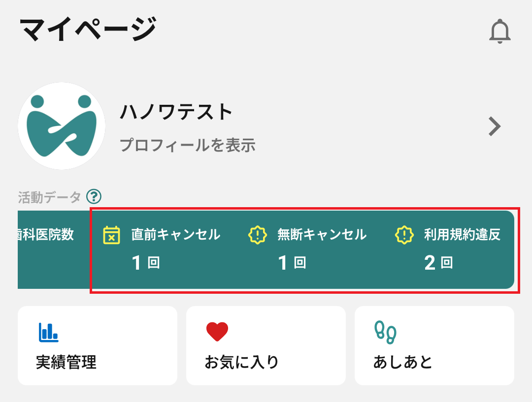
Task: Tap the 利用規約違反 warning badge icon
Action: [x=404, y=235]
